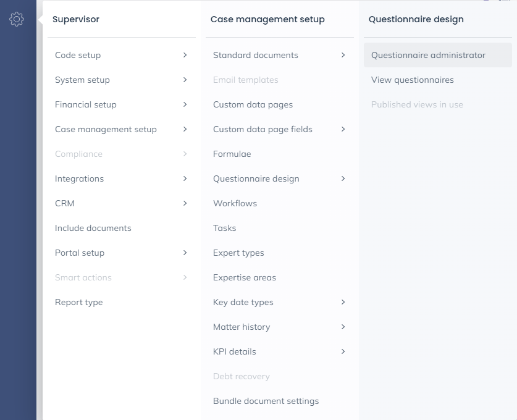The image size is (517, 420).
Task: Expand the Matter history chevron
Action: (343, 327)
